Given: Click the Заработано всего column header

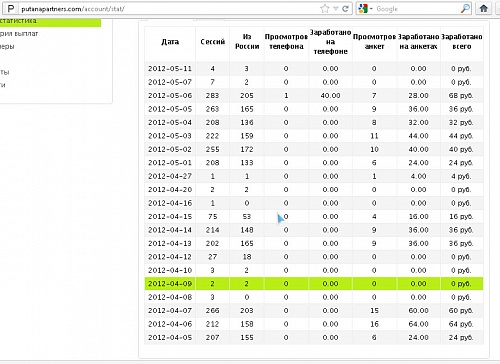Looking at the screenshot, I should point(462,42).
